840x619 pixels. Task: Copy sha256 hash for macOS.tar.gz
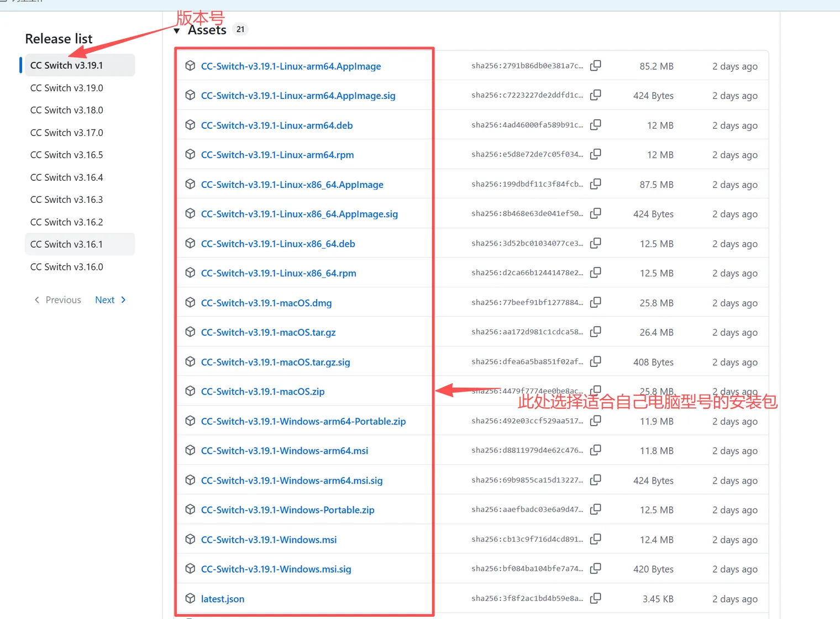pos(595,332)
